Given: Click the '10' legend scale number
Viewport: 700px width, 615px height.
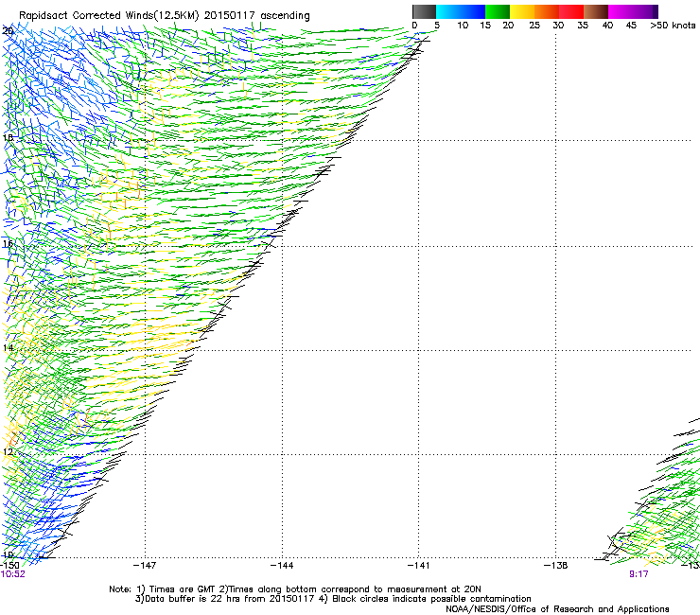Looking at the screenshot, I should coord(463,26).
